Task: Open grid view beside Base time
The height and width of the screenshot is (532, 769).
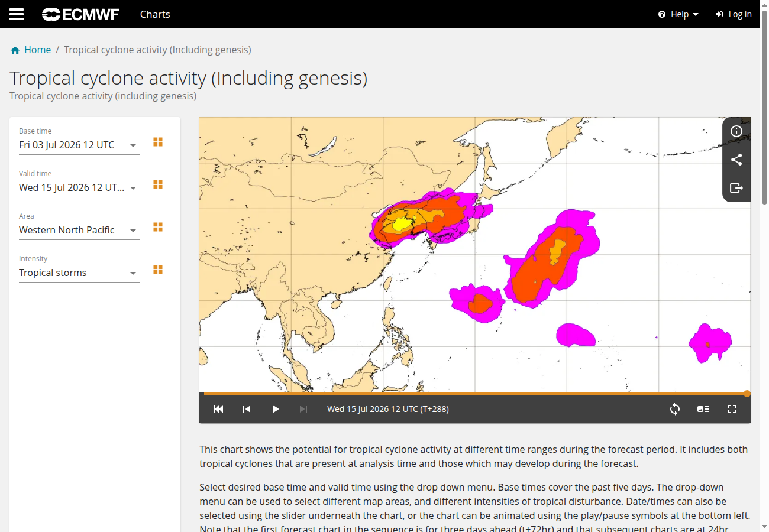Action: coord(158,142)
